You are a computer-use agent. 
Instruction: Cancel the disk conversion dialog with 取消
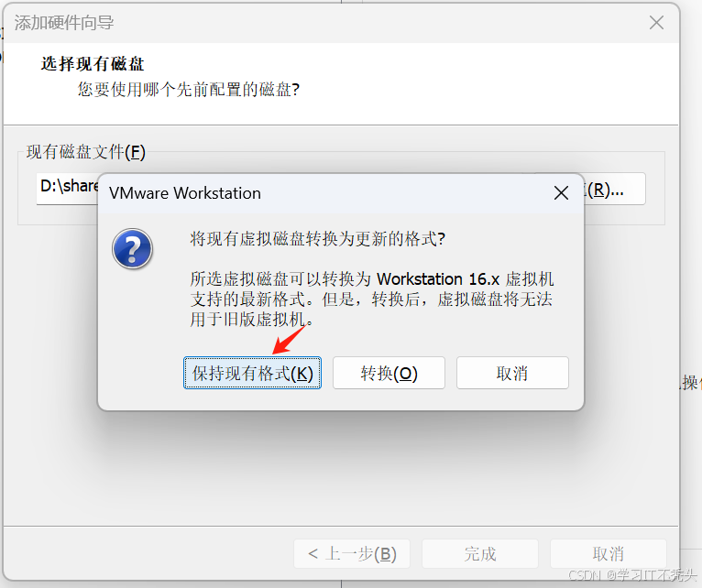coord(512,373)
